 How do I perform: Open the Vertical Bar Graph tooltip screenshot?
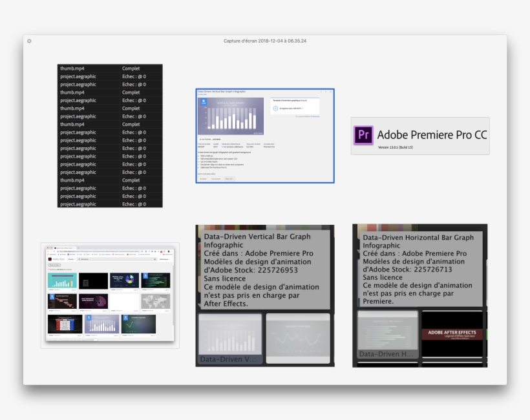click(265, 296)
